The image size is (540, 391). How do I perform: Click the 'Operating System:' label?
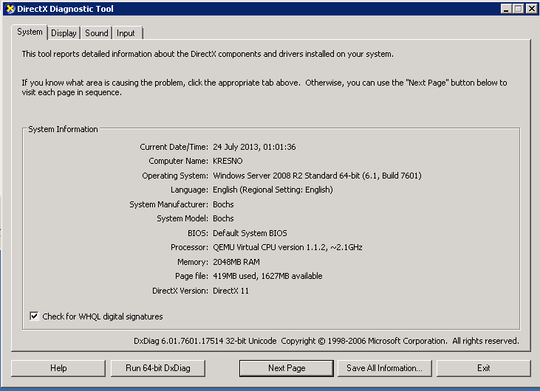click(175, 176)
